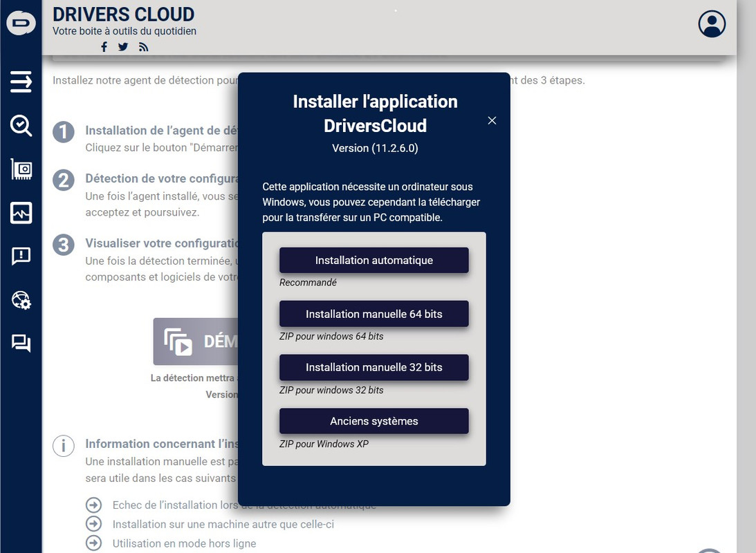This screenshot has height=553, width=756.
Task: Click the Démarrer detection button behind dialog
Action: (x=196, y=341)
